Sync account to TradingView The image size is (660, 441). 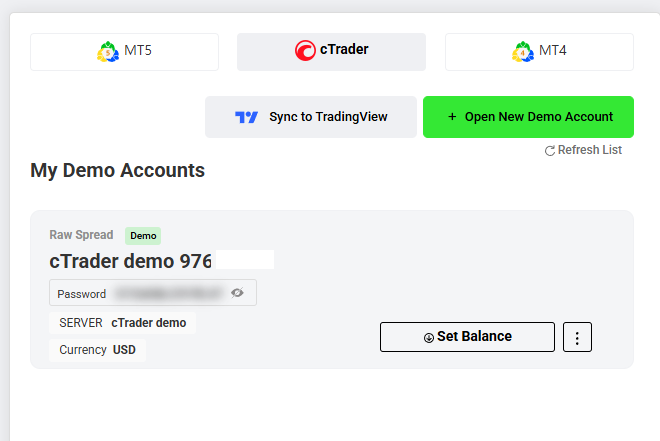(x=311, y=117)
